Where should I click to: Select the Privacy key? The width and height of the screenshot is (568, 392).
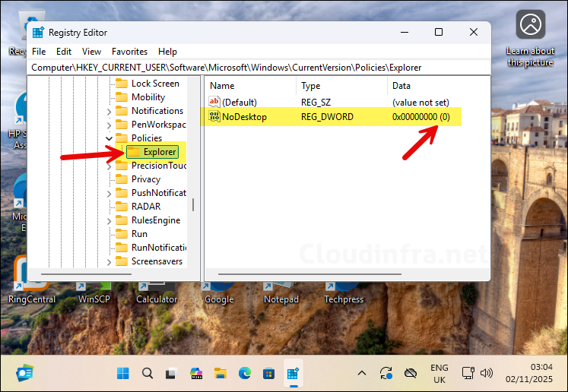tap(146, 179)
